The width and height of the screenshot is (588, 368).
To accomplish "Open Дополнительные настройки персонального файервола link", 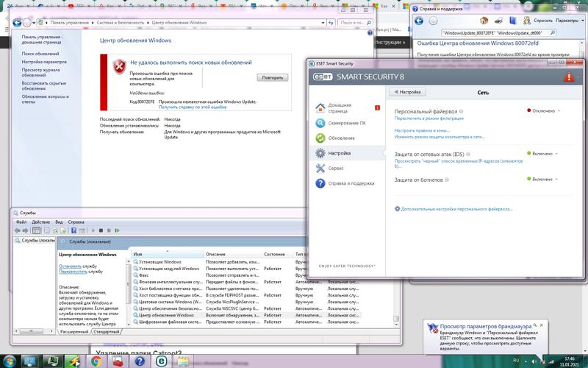I will [x=456, y=209].
